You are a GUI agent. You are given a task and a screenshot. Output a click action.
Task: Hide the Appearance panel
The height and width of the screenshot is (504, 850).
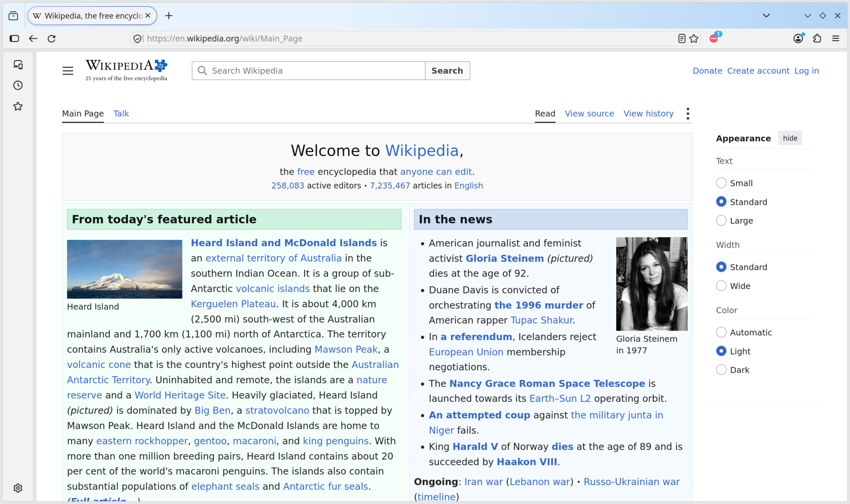pyautogui.click(x=790, y=138)
